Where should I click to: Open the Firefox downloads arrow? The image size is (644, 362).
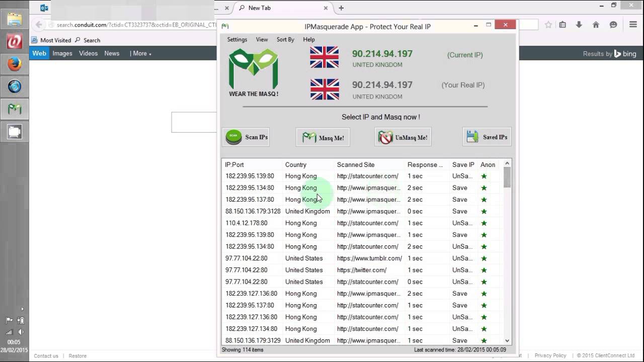tap(579, 25)
